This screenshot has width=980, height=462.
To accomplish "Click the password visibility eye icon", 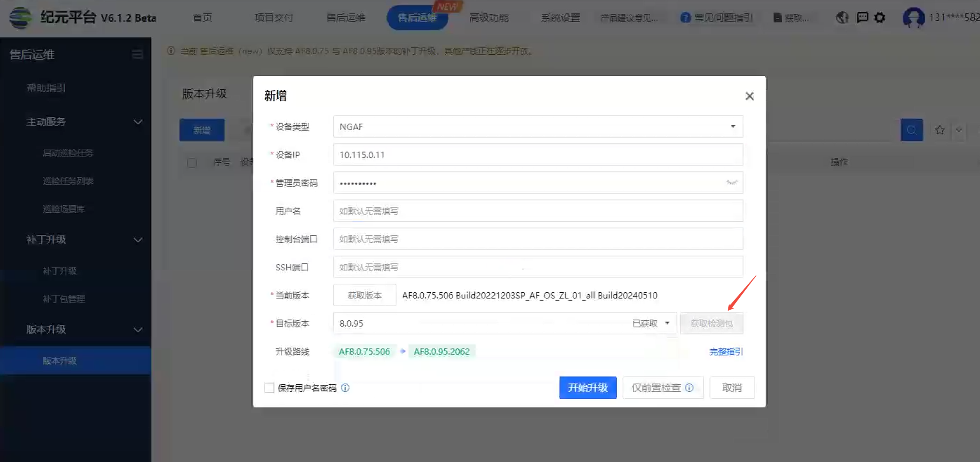I will point(731,183).
